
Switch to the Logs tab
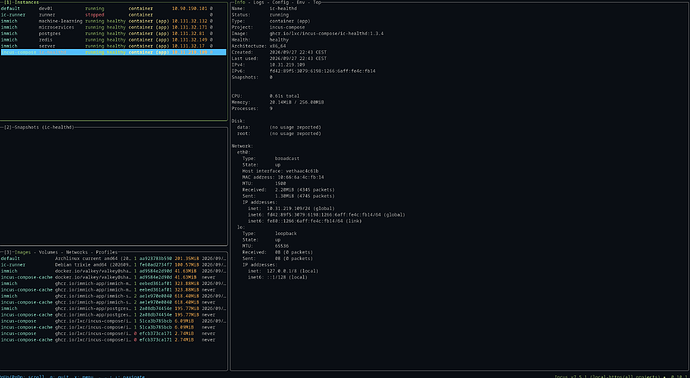coord(258,2)
